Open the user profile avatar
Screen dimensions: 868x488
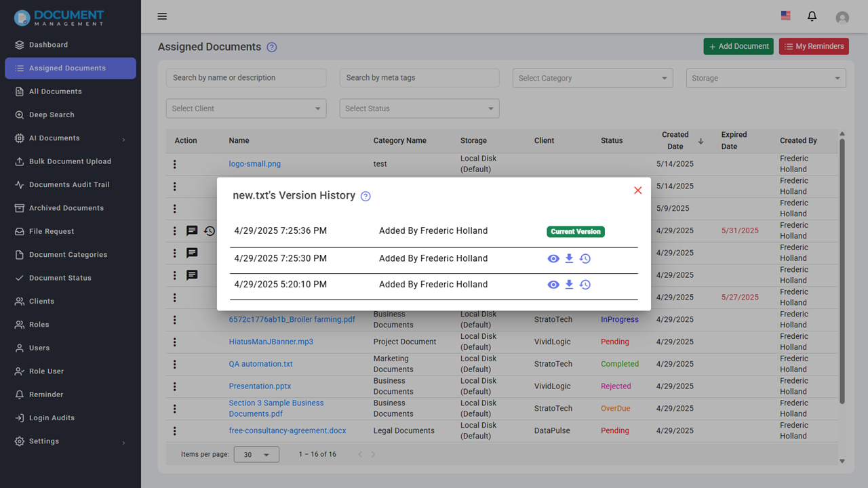(x=842, y=18)
